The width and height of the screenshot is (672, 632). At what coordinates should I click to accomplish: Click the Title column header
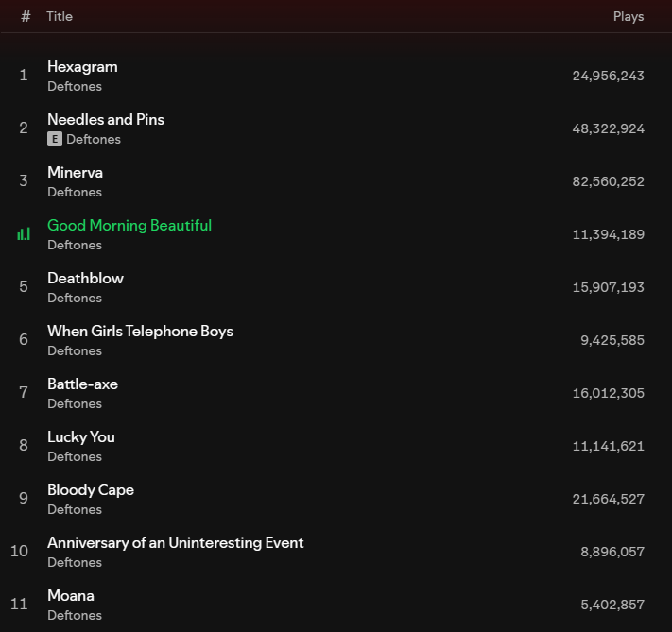pos(60,16)
